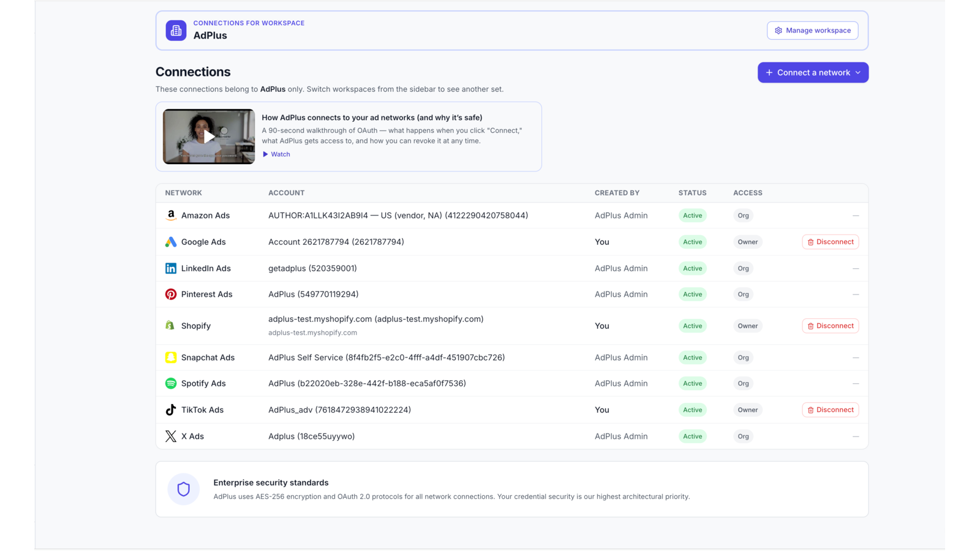
Task: Click the Network column header
Action: pyautogui.click(x=183, y=193)
